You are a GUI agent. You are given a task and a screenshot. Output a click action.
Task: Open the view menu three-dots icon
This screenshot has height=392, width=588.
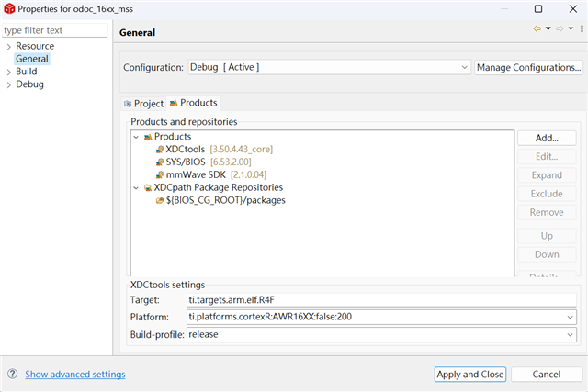(582, 28)
